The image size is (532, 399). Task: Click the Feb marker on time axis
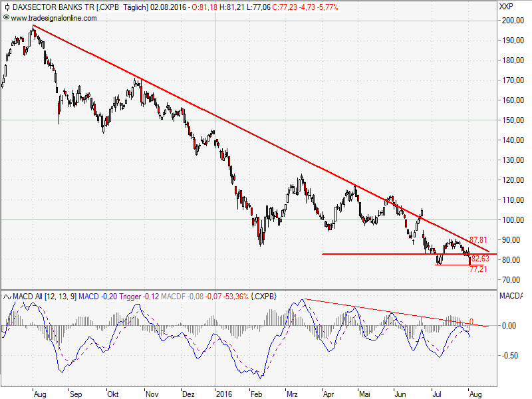click(255, 393)
